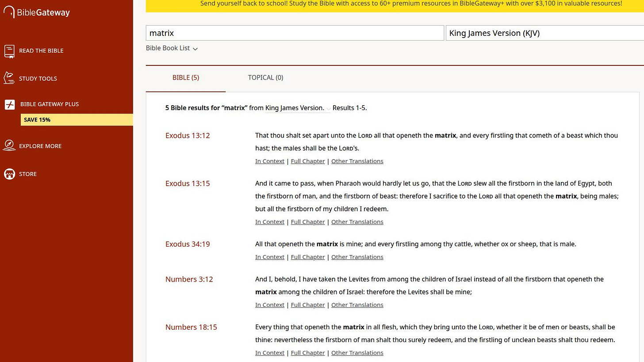
Task: Switch to the Topical (0) tab
Action: point(265,78)
